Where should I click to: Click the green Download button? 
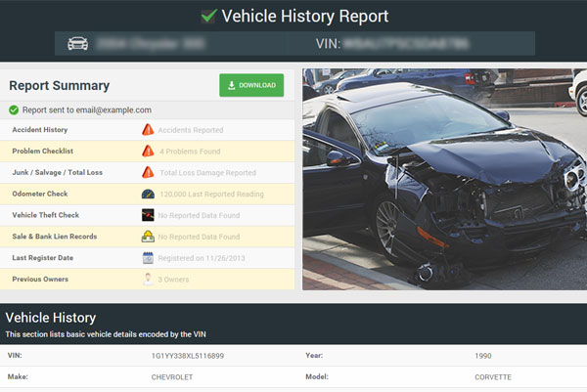[x=251, y=85]
